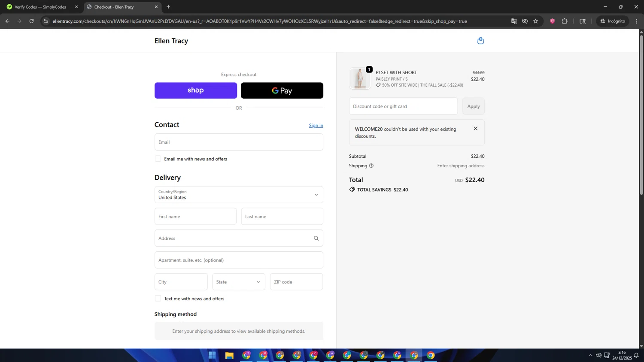The height and width of the screenshot is (362, 644).
Task: Check Email me with news and offers
Action: click(158, 159)
